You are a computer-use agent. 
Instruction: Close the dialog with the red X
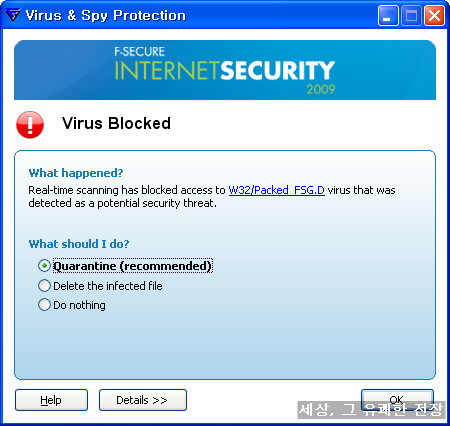pos(434,15)
